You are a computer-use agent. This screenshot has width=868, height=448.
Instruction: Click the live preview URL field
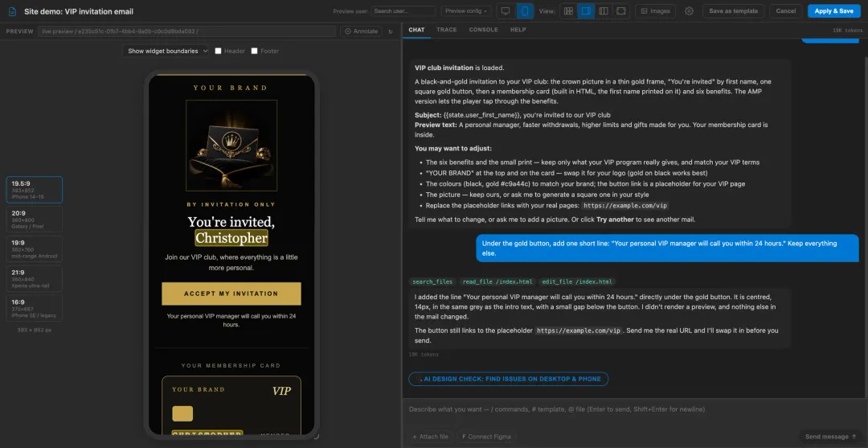[187, 31]
